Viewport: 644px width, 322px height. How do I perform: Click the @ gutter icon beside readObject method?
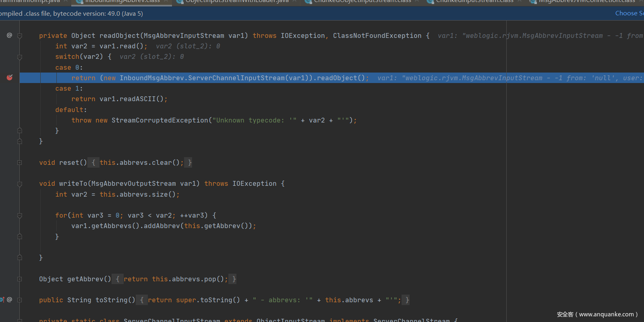tap(9, 35)
